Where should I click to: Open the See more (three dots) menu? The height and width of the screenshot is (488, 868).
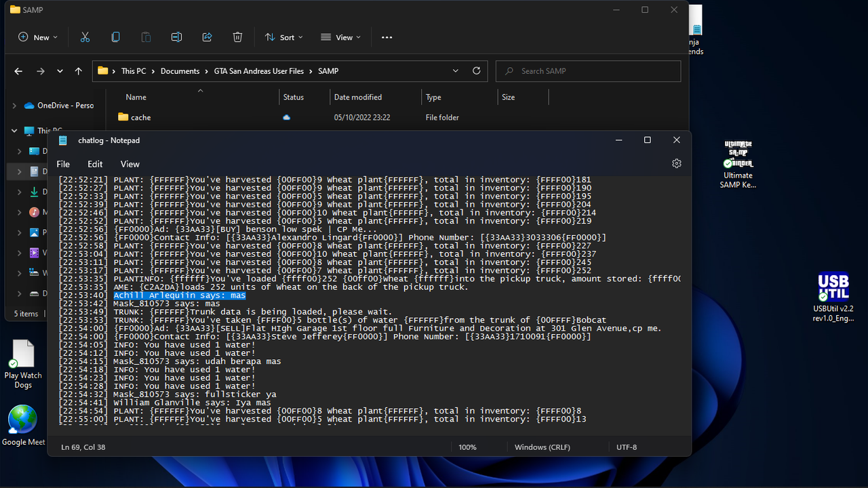point(387,37)
